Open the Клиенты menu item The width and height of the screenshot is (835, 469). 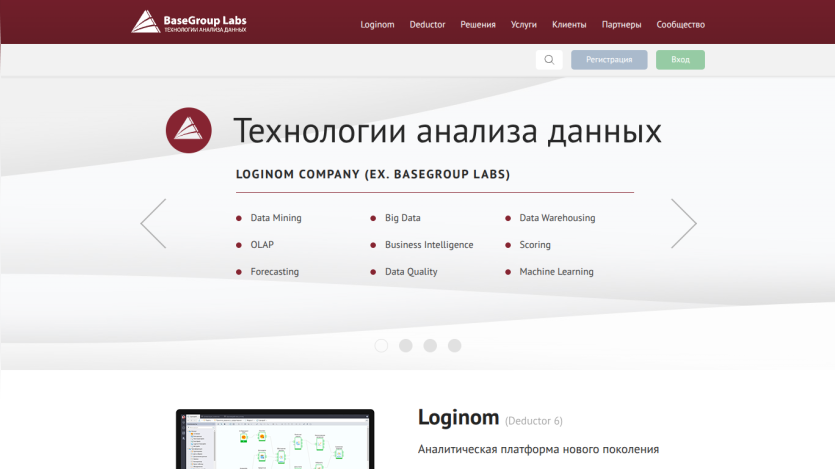[569, 24]
